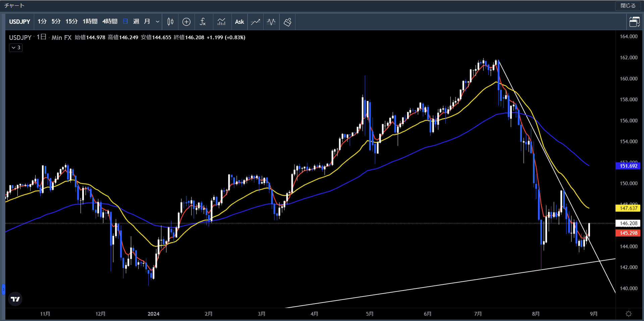Click the Min FX label in legend
The width and height of the screenshot is (644, 321).
point(61,38)
